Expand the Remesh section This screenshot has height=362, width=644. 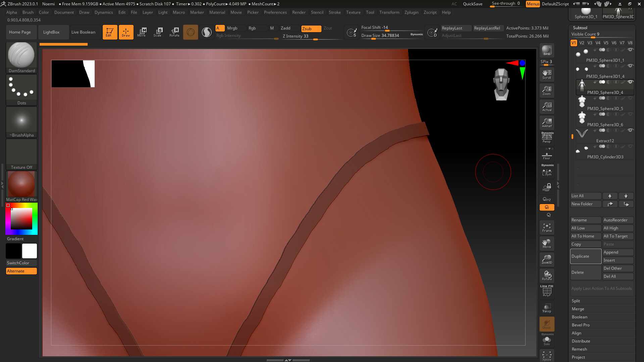point(579,349)
